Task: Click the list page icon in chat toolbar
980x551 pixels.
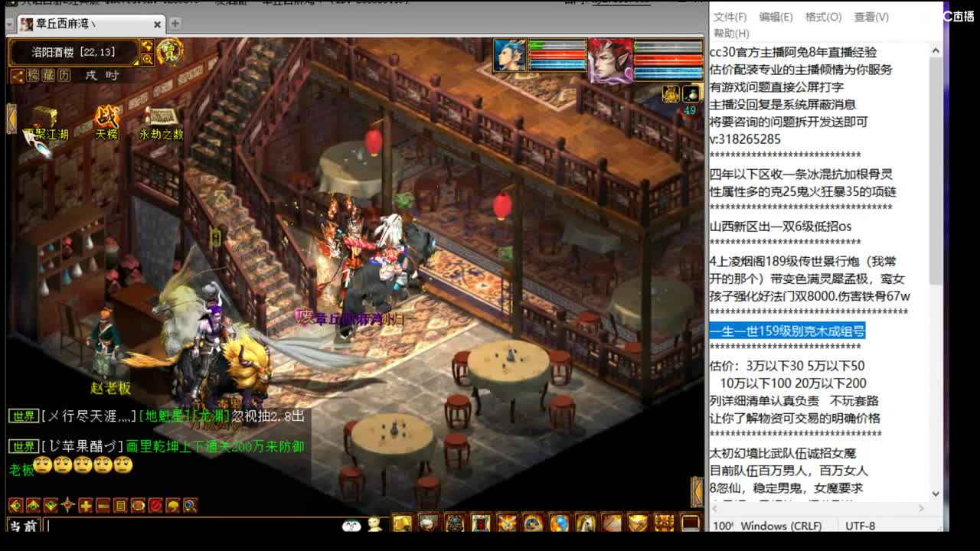Action: [x=120, y=505]
